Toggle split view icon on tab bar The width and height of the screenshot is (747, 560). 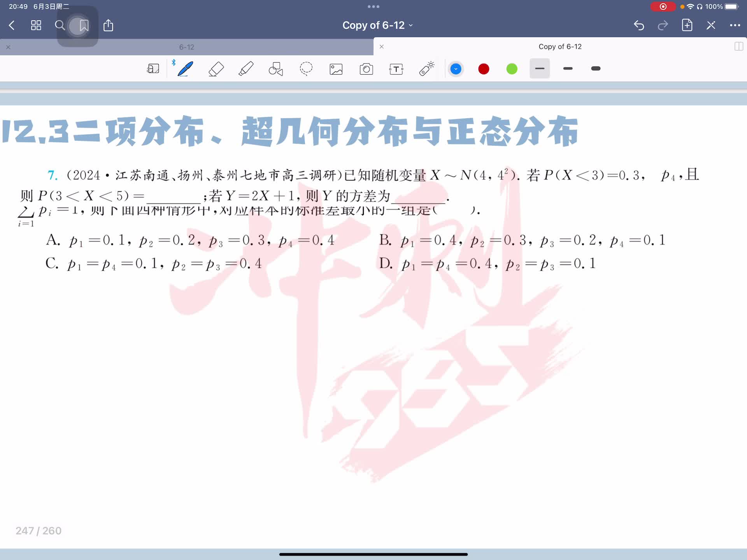point(738,47)
